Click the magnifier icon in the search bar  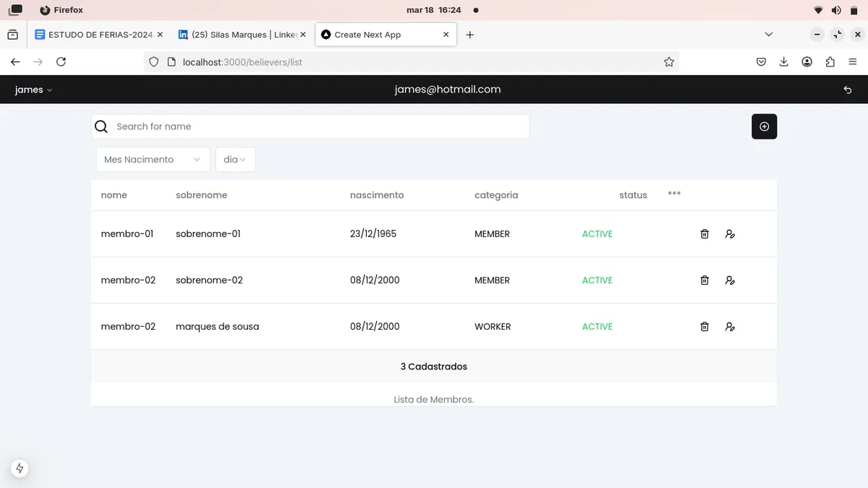tap(101, 126)
